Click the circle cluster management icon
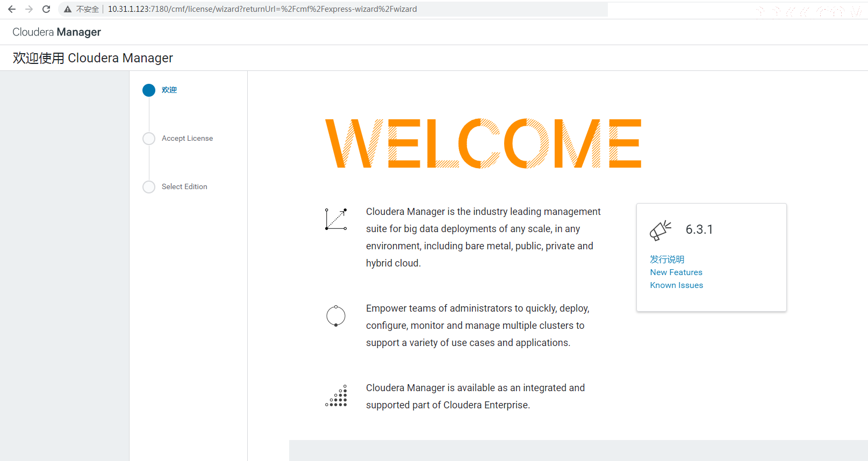This screenshot has width=868, height=461. 336,316
